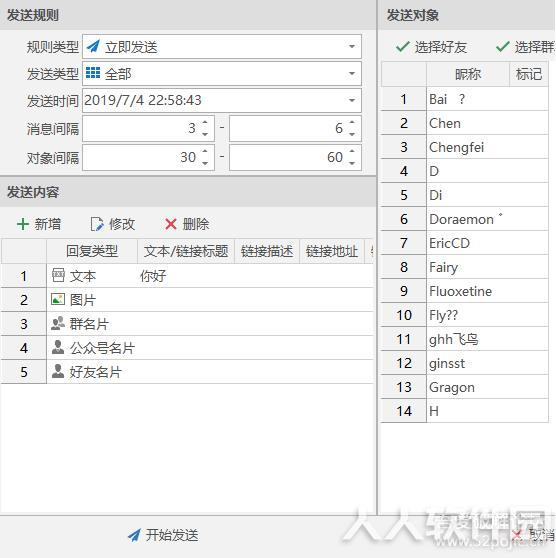Click the 回复类型 column header
This screenshot has height=558, width=556.
click(x=92, y=251)
